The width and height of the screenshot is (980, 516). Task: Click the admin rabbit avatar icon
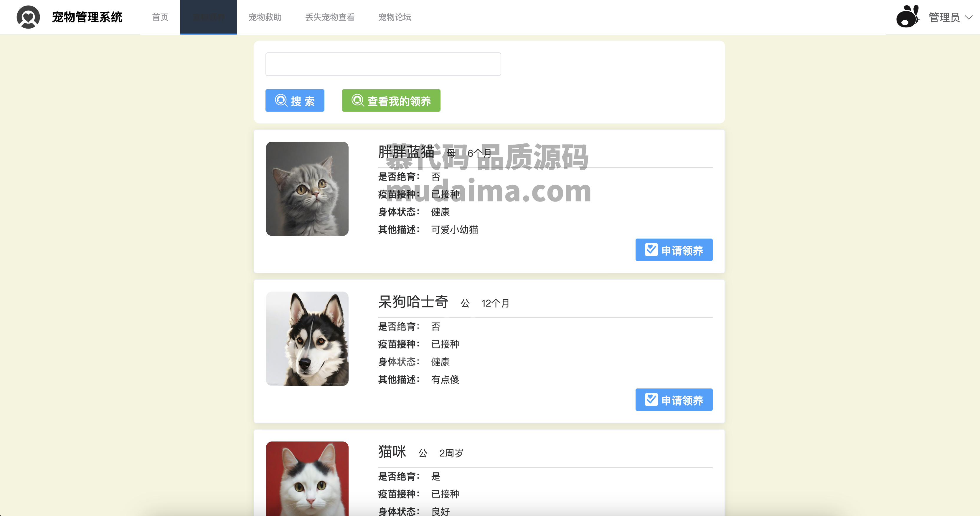point(908,16)
